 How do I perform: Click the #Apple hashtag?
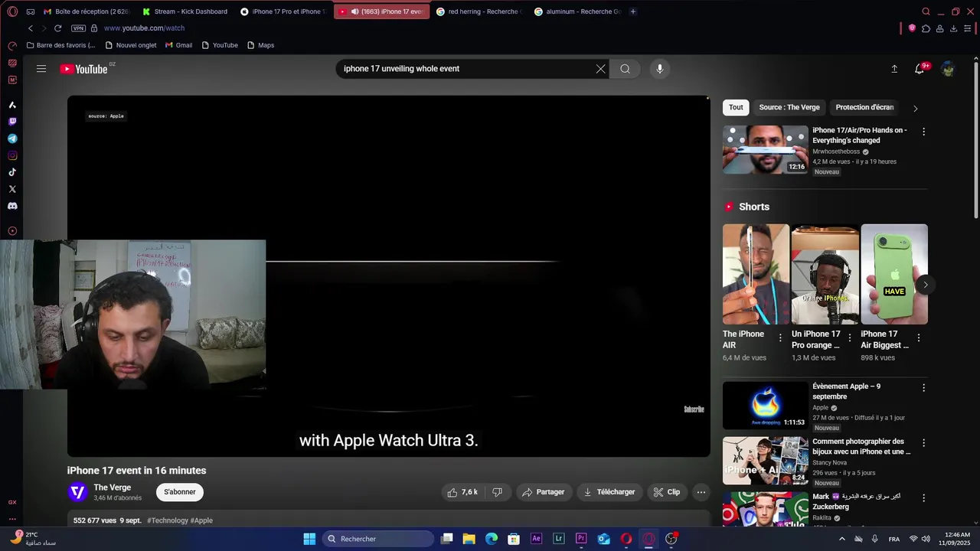pos(201,520)
